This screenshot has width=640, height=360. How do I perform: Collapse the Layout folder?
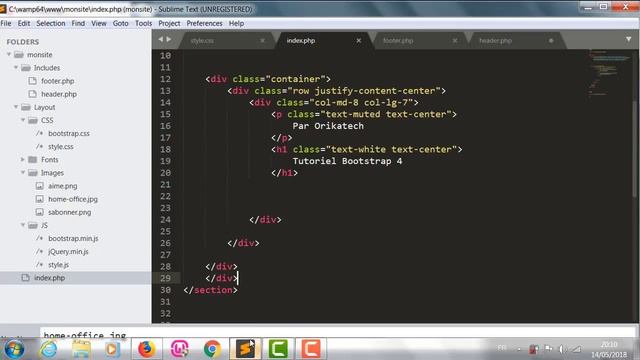[16, 107]
